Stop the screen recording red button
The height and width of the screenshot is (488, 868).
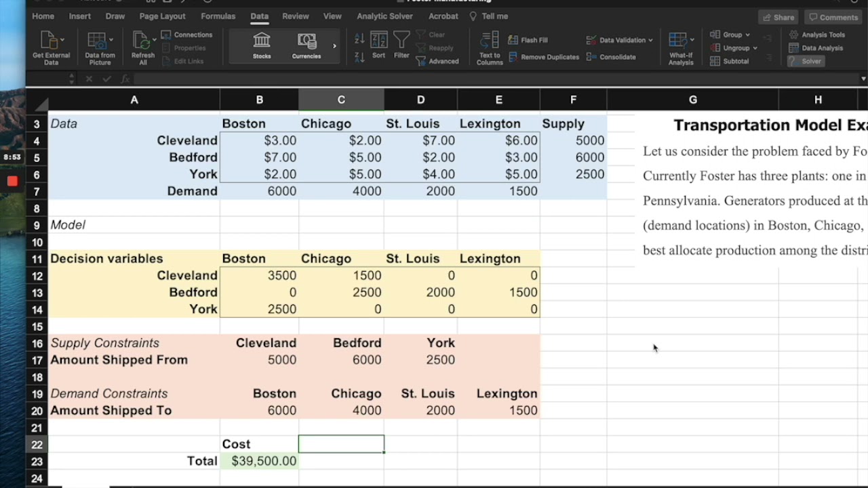(x=12, y=181)
